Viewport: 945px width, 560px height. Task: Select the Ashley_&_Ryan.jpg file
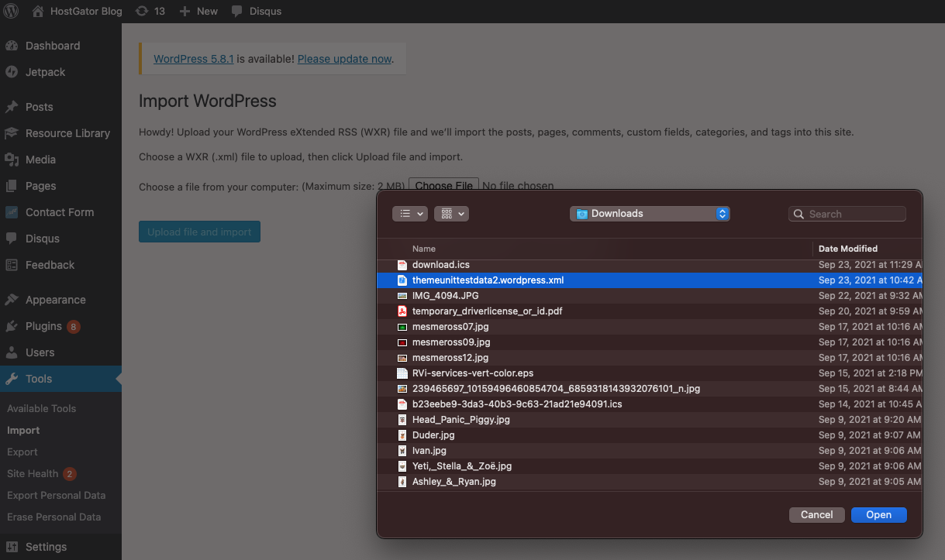pyautogui.click(x=649, y=482)
